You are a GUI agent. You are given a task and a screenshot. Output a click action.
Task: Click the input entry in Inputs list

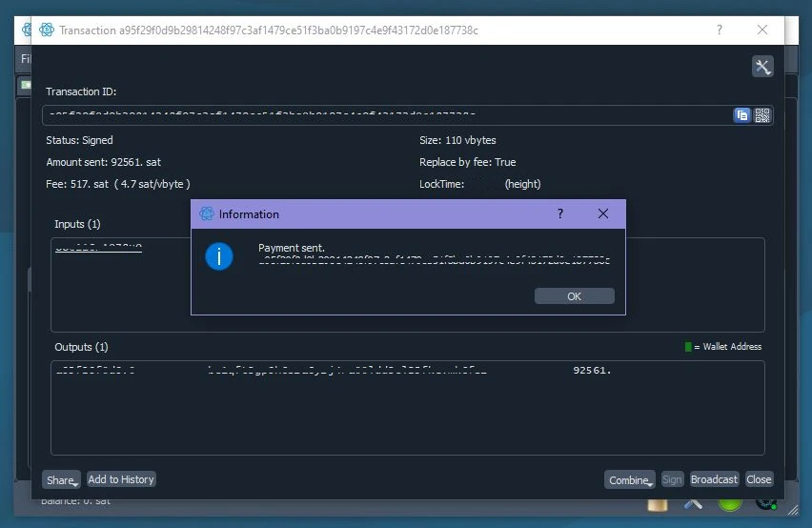click(98, 248)
